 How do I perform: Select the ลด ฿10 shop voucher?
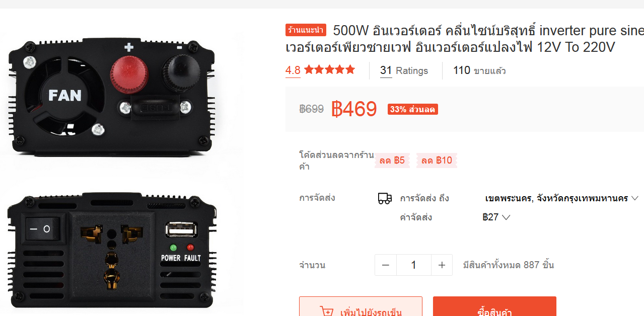pos(437,161)
